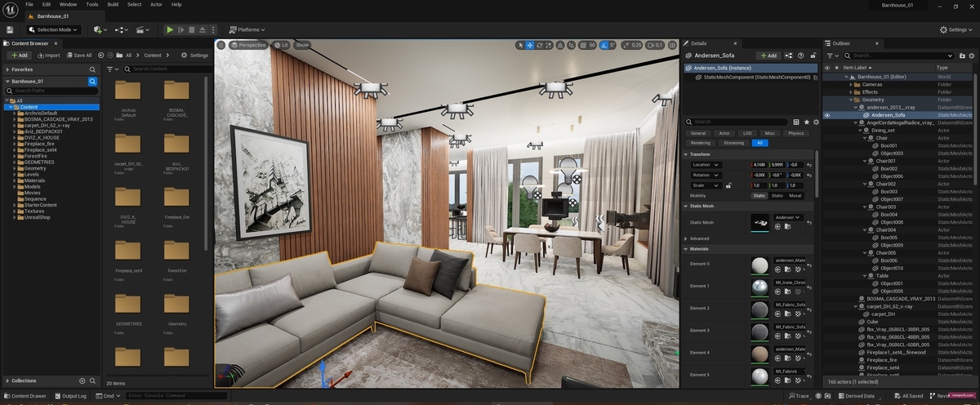Select the rotate gizmo tool in viewport
The height and width of the screenshot is (405, 980).
541,45
